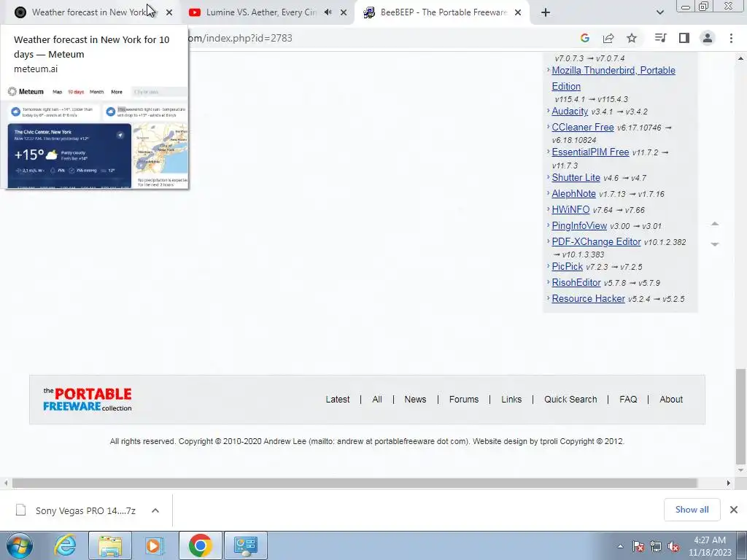Click vertical scrollbar up arrow

click(x=740, y=58)
